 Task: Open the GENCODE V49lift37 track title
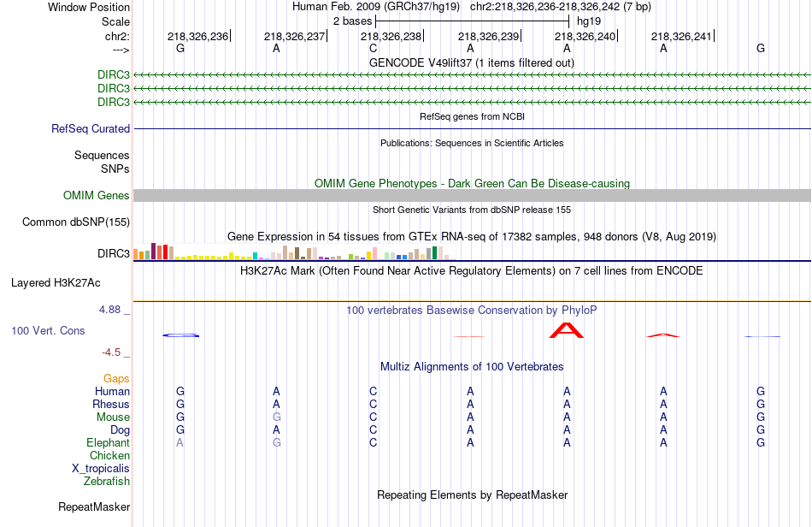point(472,63)
